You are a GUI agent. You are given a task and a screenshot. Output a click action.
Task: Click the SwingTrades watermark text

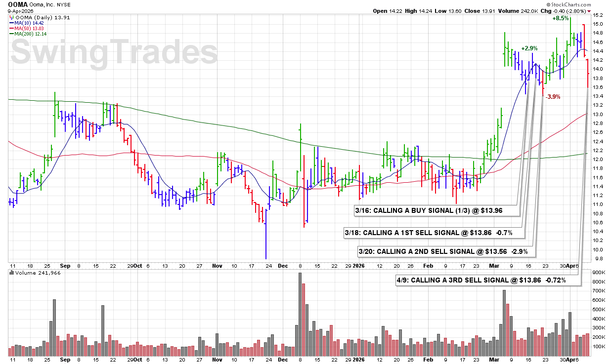[114, 52]
